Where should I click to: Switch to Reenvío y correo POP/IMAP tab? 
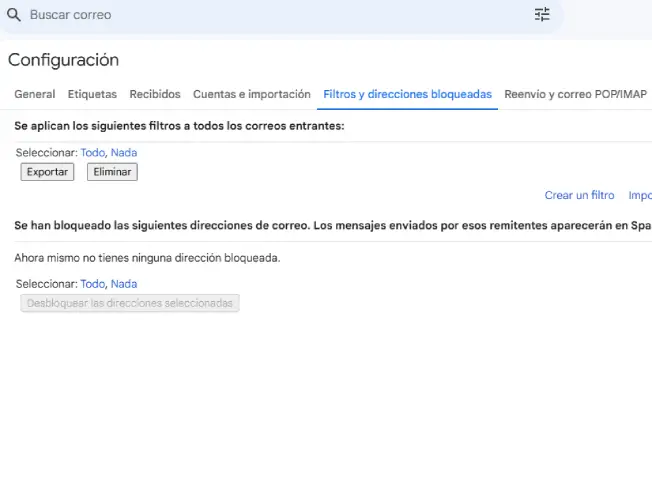click(x=575, y=94)
